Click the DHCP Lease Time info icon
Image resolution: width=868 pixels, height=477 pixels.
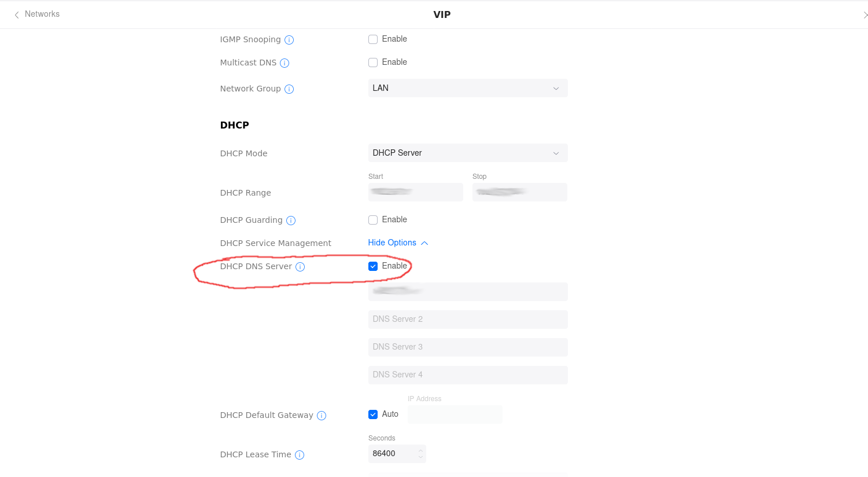[x=300, y=455]
